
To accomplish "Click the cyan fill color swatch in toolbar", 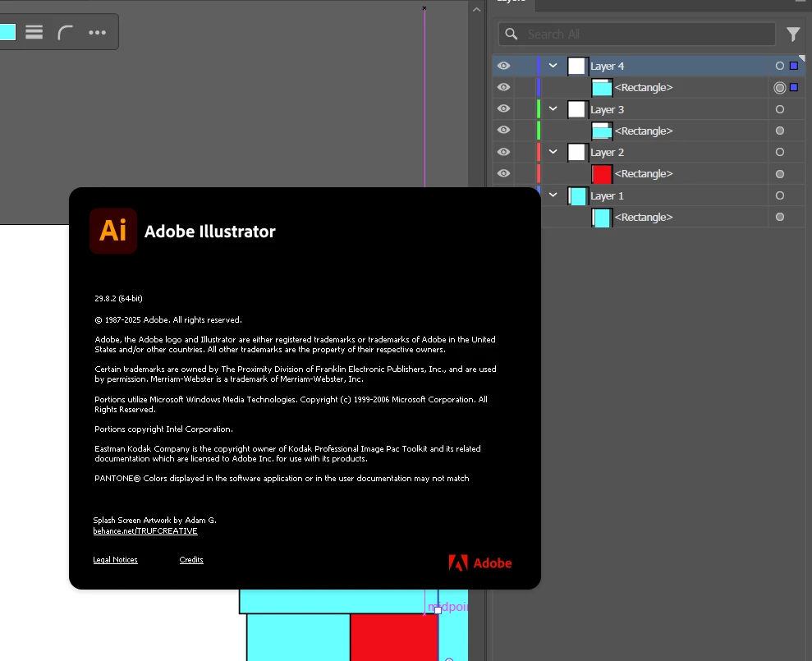I will pyautogui.click(x=7, y=32).
